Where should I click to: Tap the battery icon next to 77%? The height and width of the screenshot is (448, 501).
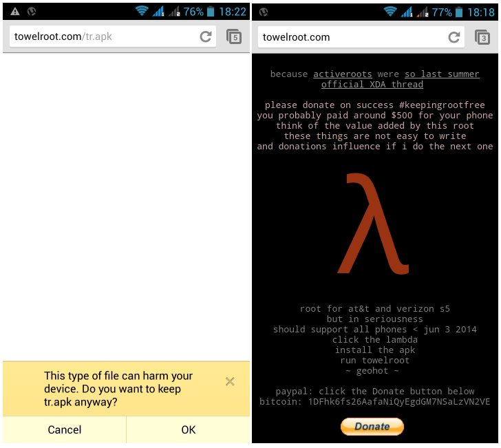459,12
